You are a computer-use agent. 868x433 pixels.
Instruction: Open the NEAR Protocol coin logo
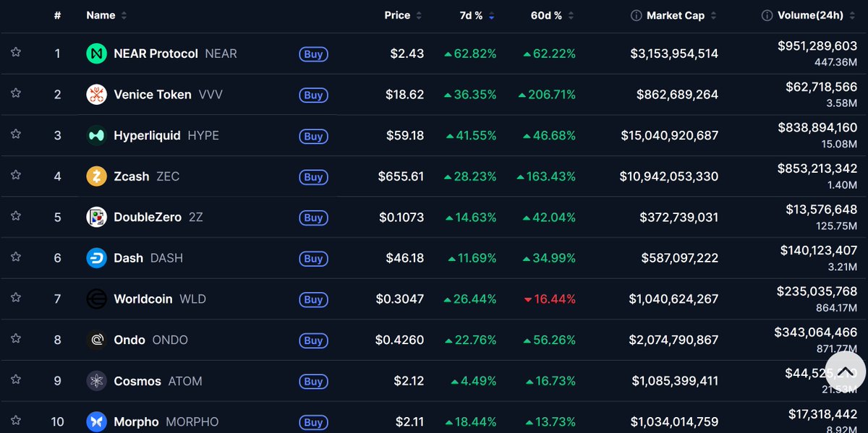96,53
